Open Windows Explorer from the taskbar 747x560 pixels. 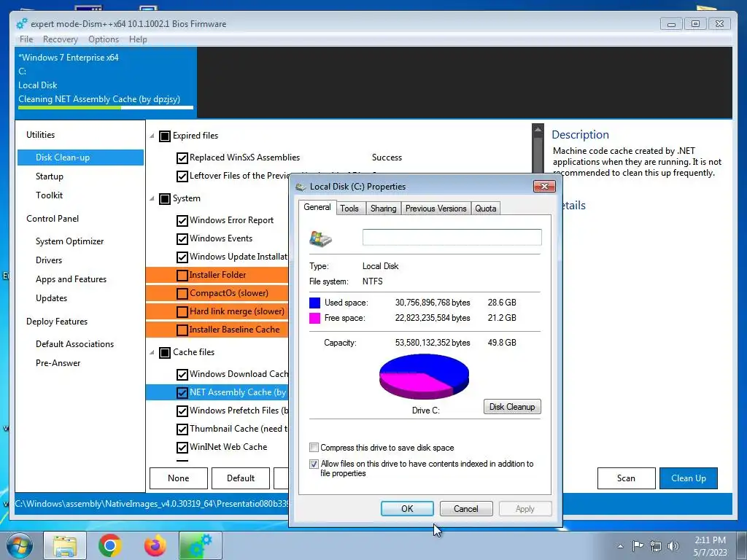pyautogui.click(x=65, y=545)
